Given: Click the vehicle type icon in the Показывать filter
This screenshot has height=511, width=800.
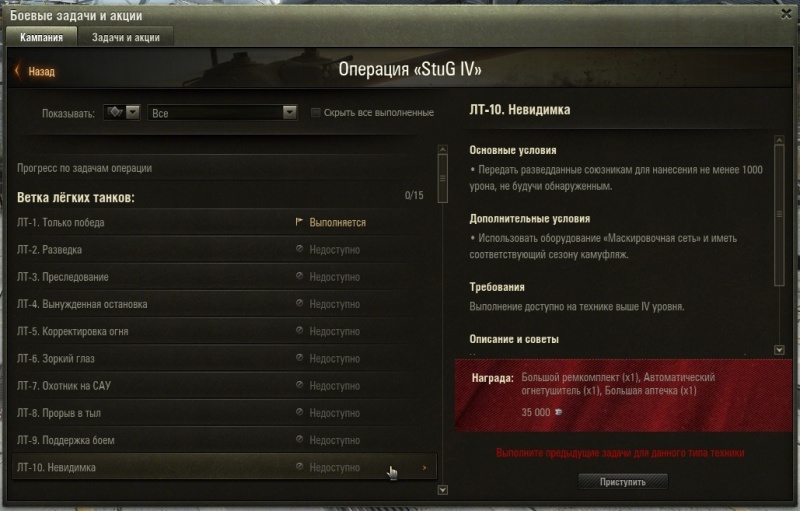Looking at the screenshot, I should [x=115, y=112].
